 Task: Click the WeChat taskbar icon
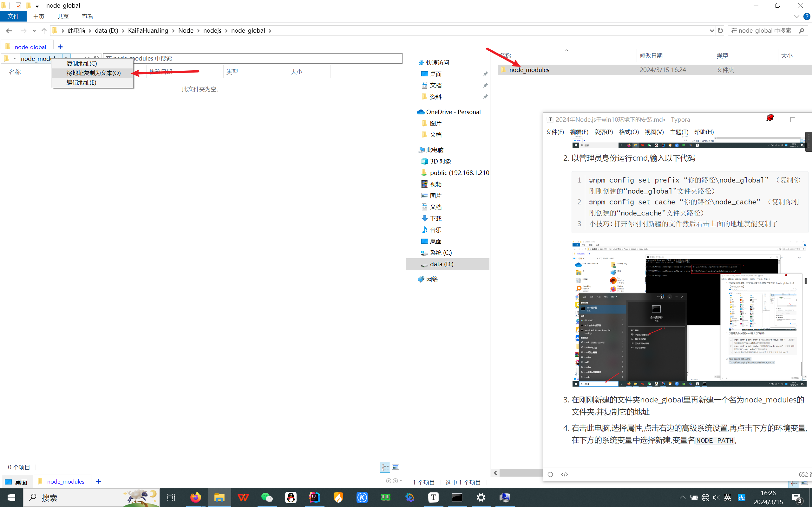pos(267,497)
